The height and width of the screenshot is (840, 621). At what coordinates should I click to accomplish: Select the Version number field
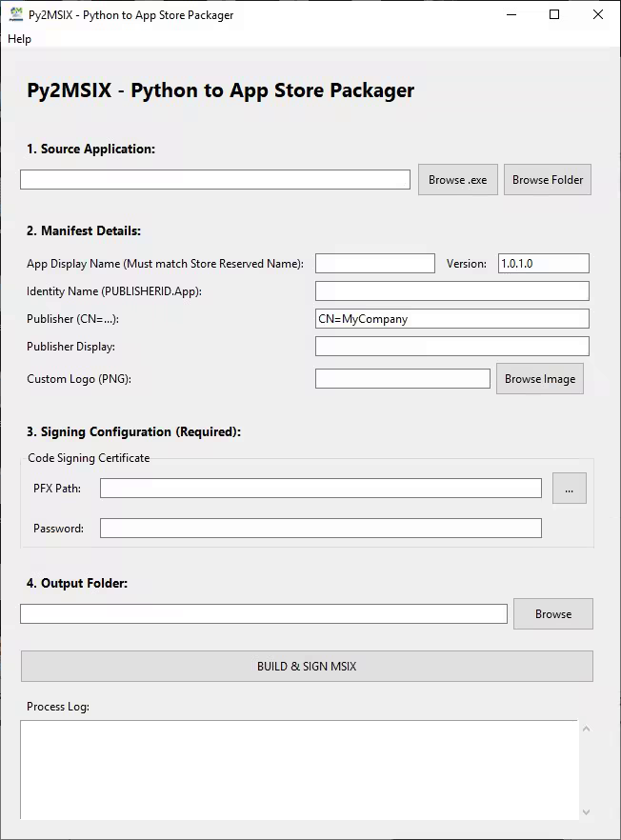543,264
